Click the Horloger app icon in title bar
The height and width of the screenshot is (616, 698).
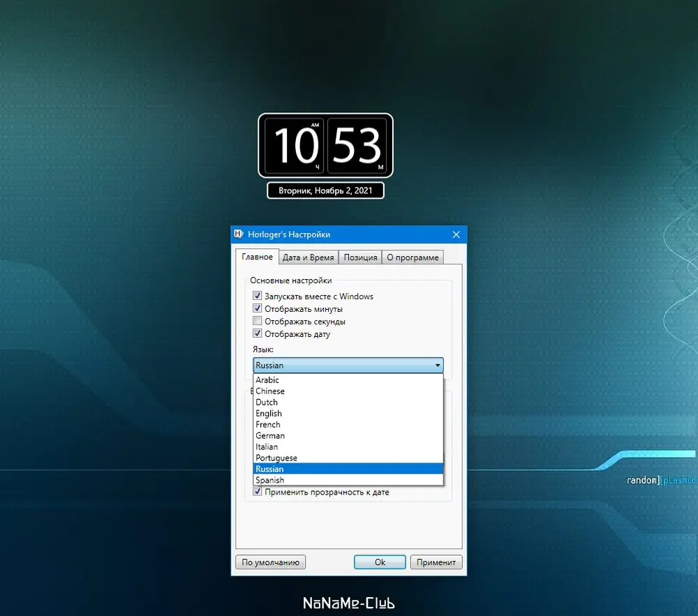coord(239,234)
